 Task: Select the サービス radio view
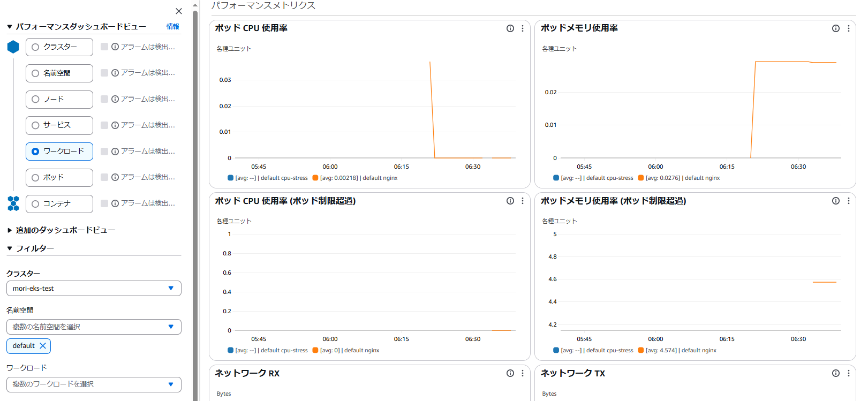pyautogui.click(x=35, y=125)
